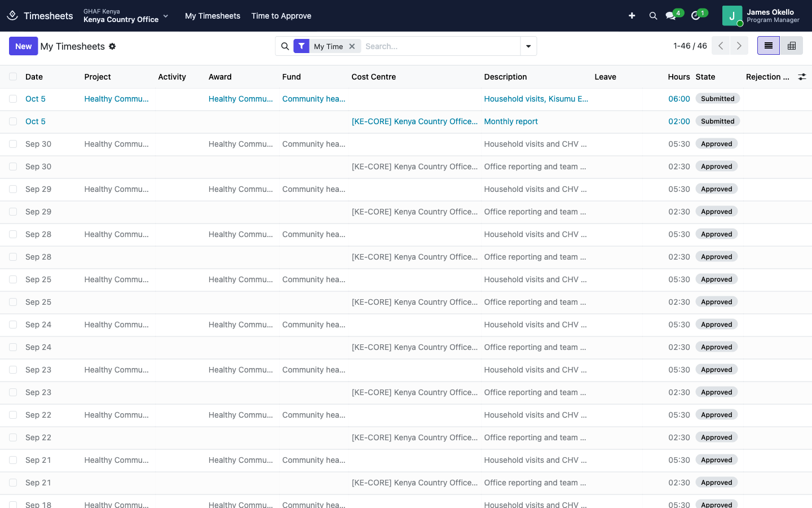Sort by the Date column header
The width and height of the screenshot is (812, 508).
click(x=34, y=77)
